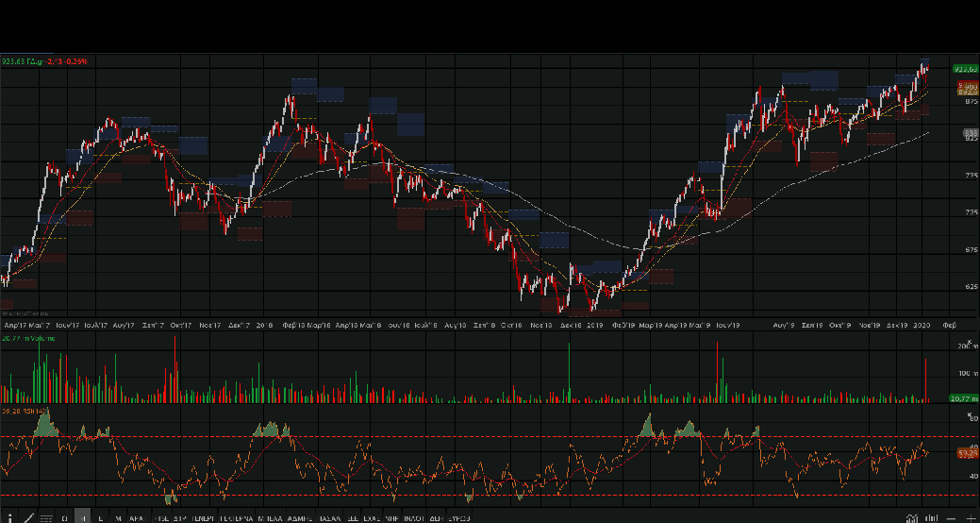
Task: Zoom in with the plus icon
Action: tap(971, 518)
